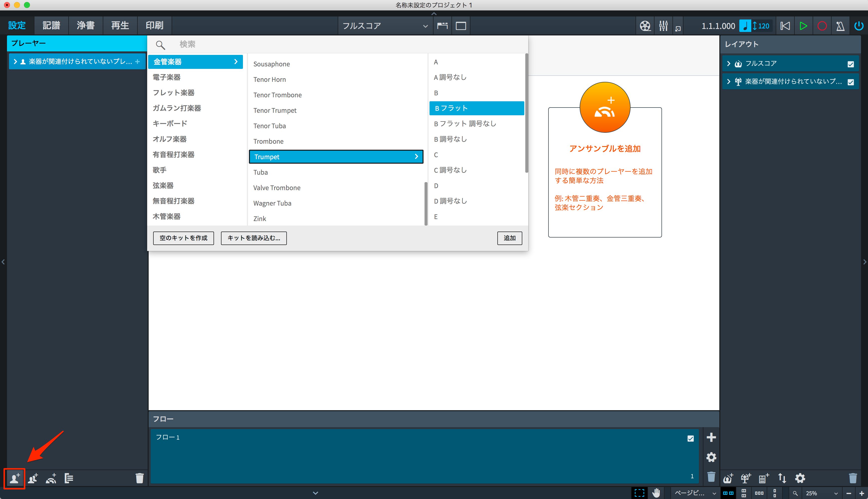Image resolution: width=868 pixels, height=499 pixels.
Task: Expand the フルスコア layout card
Action: coord(729,64)
